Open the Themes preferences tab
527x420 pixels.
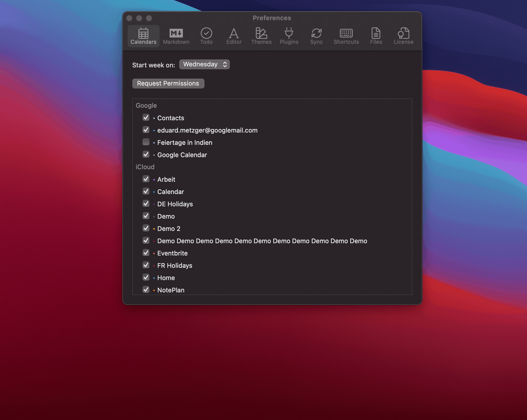click(x=261, y=36)
